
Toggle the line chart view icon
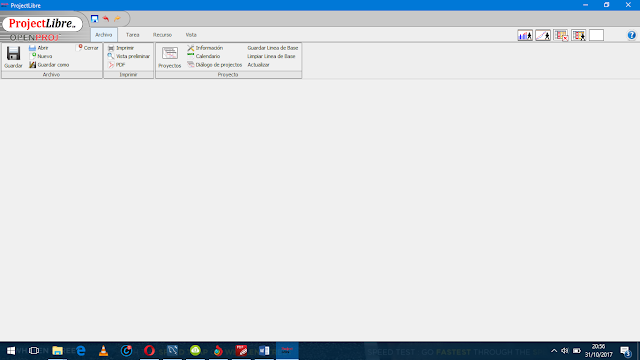pos(543,36)
